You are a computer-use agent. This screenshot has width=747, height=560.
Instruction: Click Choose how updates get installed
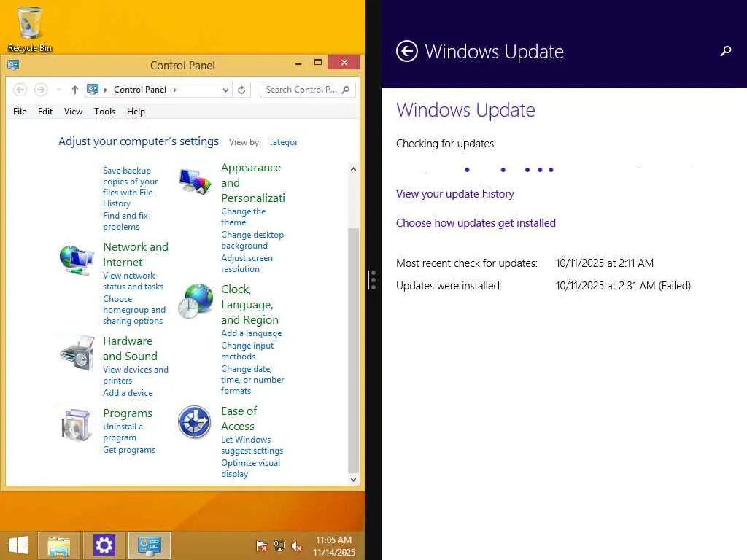[476, 223]
